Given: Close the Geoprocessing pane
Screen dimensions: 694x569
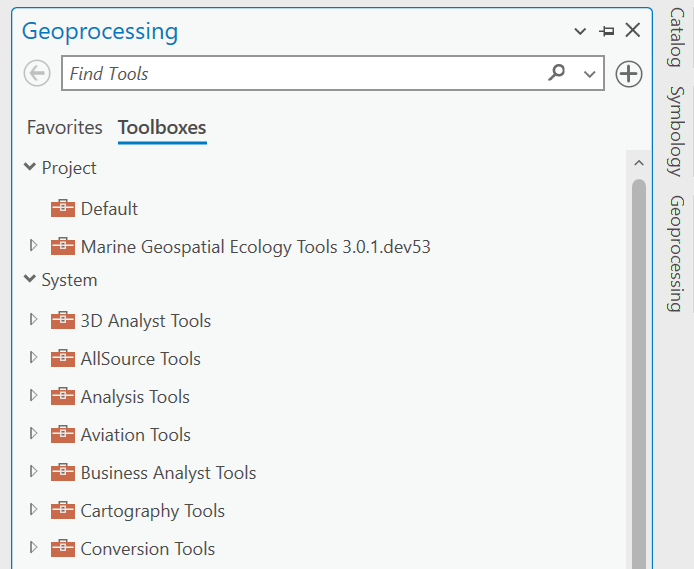Looking at the screenshot, I should pos(633,31).
